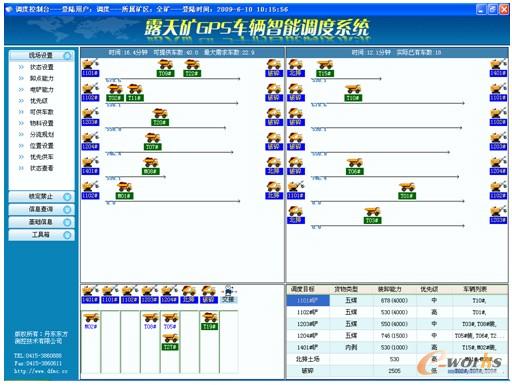Viewport: 512px width, 385px height.
Task: Select empty truck T15# in right panel
Action: pos(325,68)
